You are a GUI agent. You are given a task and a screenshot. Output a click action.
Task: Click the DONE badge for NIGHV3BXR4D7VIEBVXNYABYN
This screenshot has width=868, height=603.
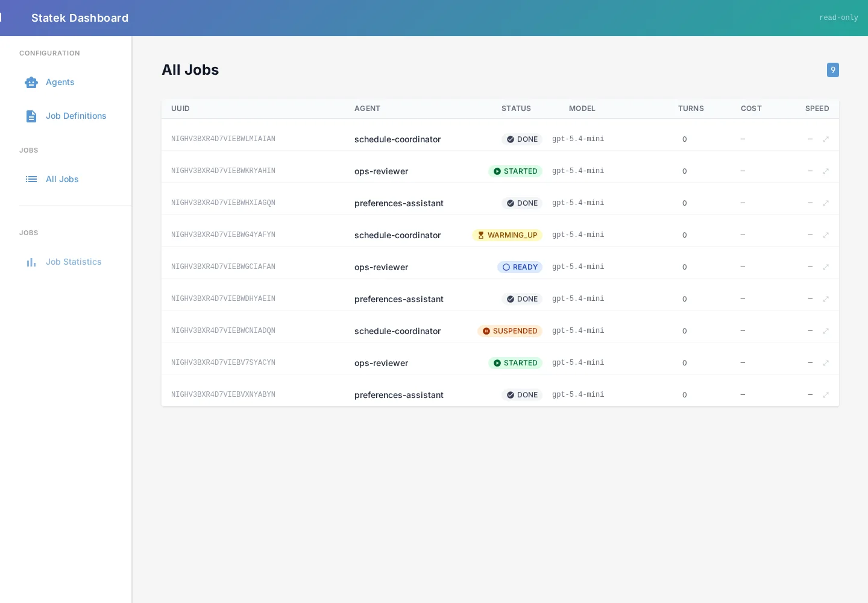coord(522,395)
